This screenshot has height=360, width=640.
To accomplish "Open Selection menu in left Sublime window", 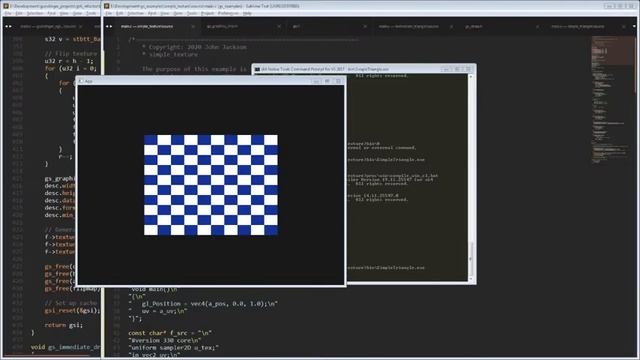I will point(35,13).
